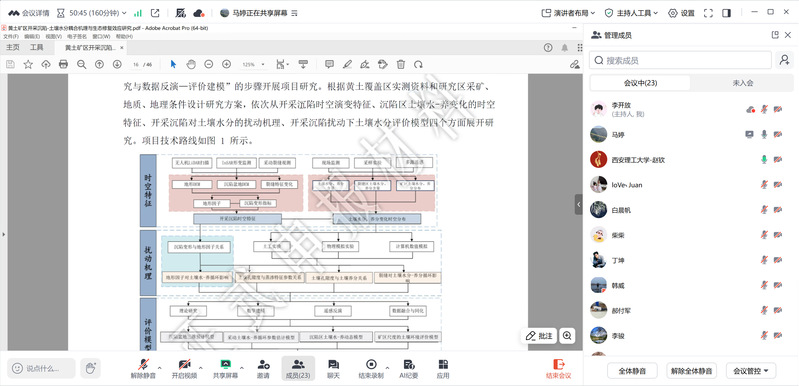Toggle 开启视频 camera button
The height and width of the screenshot is (386, 799).
[184, 369]
